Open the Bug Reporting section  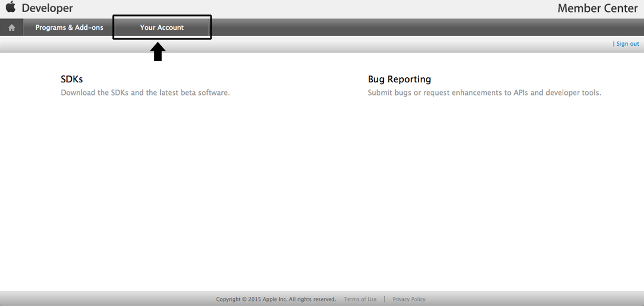[399, 80]
